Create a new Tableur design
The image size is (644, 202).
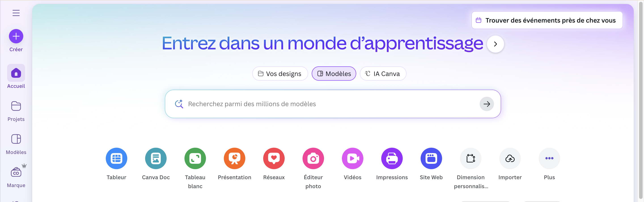(117, 158)
